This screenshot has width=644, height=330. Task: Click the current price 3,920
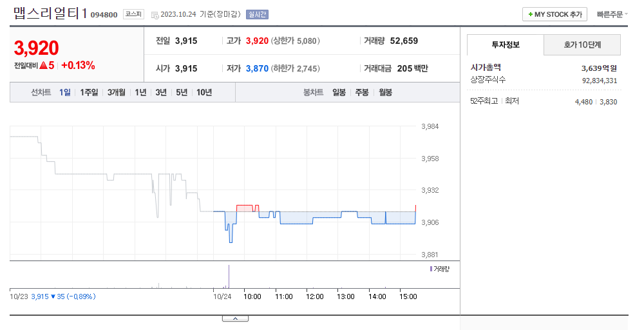coord(37,48)
